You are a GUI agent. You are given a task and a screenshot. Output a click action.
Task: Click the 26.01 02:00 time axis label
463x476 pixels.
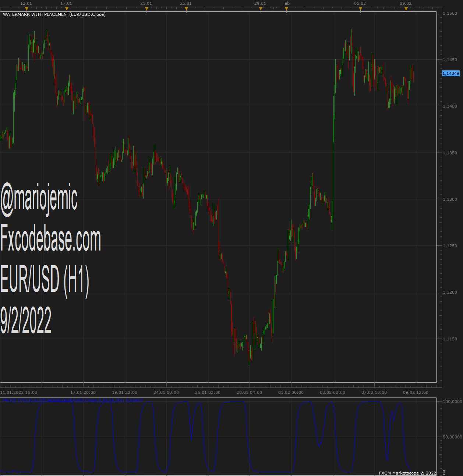[x=208, y=392]
